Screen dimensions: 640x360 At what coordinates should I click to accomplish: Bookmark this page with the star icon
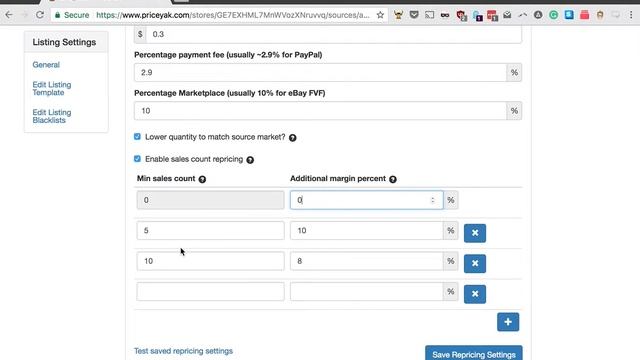(x=380, y=15)
